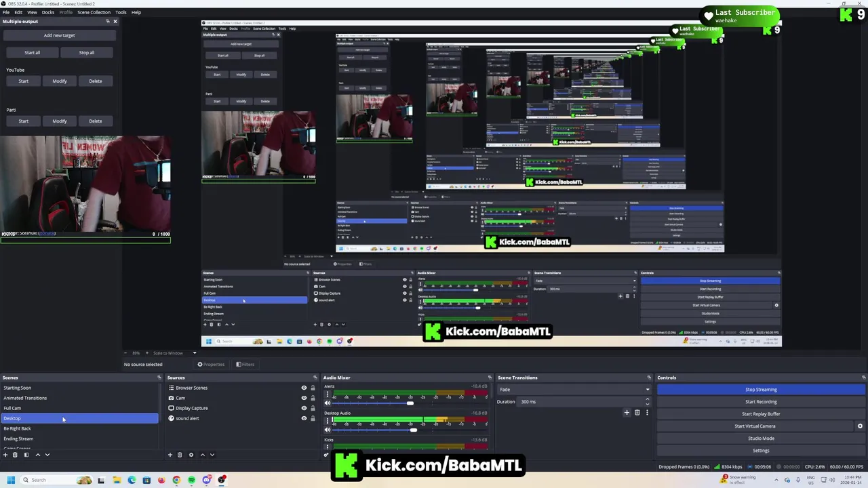This screenshot has height=488, width=868.
Task: Open File Explorer from the taskbar
Action: click(117, 480)
